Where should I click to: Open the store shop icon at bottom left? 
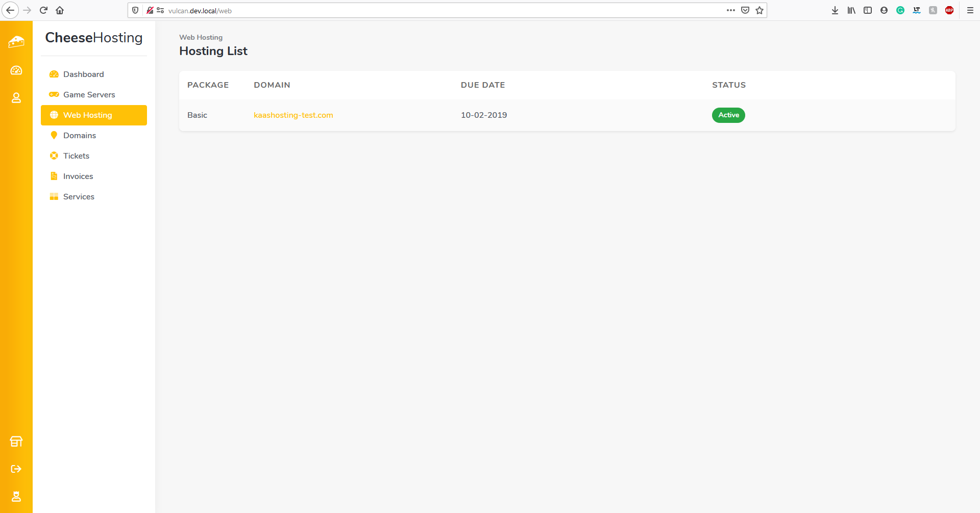click(16, 442)
